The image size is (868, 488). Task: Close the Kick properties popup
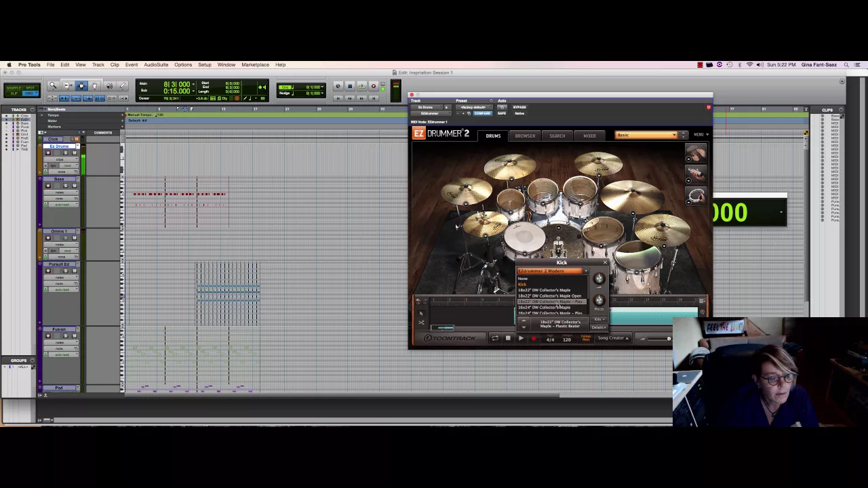point(605,262)
